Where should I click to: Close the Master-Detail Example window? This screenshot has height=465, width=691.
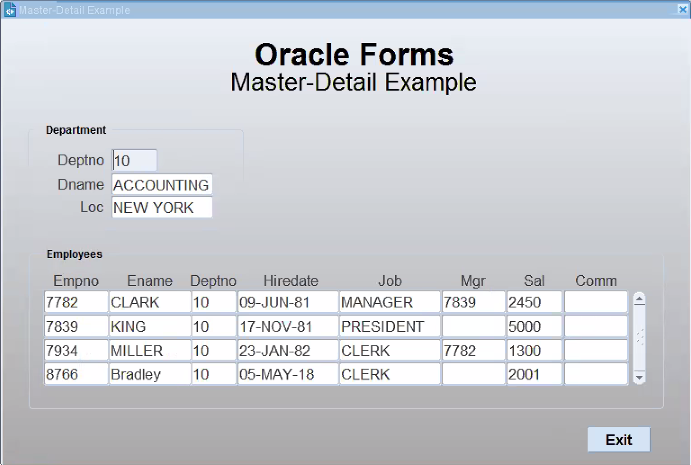683,9
